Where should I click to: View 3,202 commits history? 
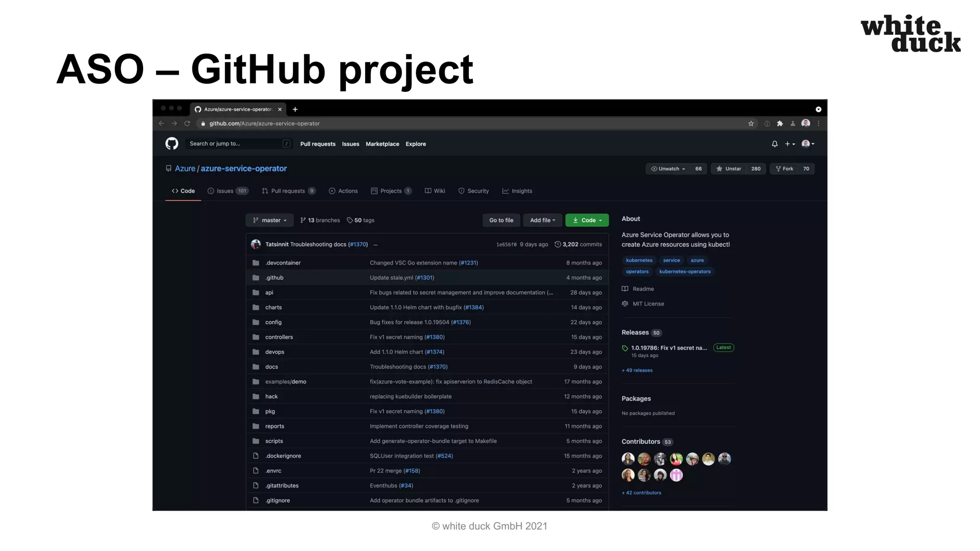click(578, 244)
